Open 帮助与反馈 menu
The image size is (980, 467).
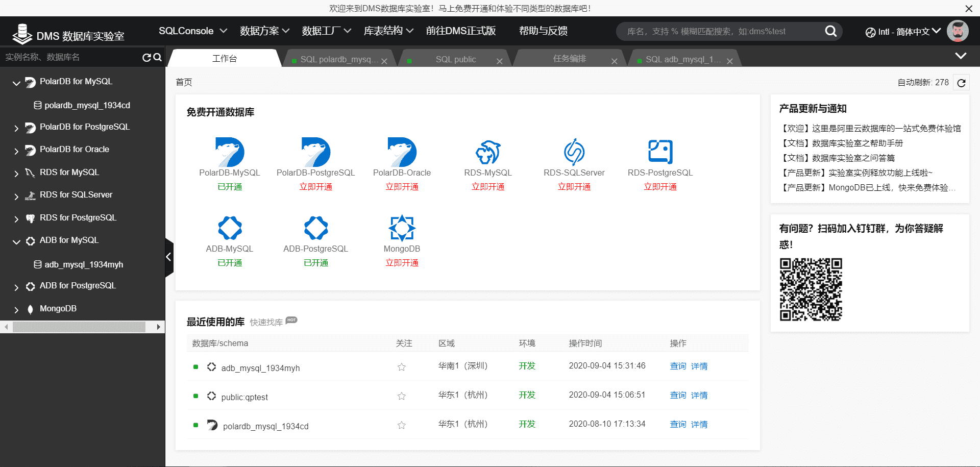click(543, 31)
